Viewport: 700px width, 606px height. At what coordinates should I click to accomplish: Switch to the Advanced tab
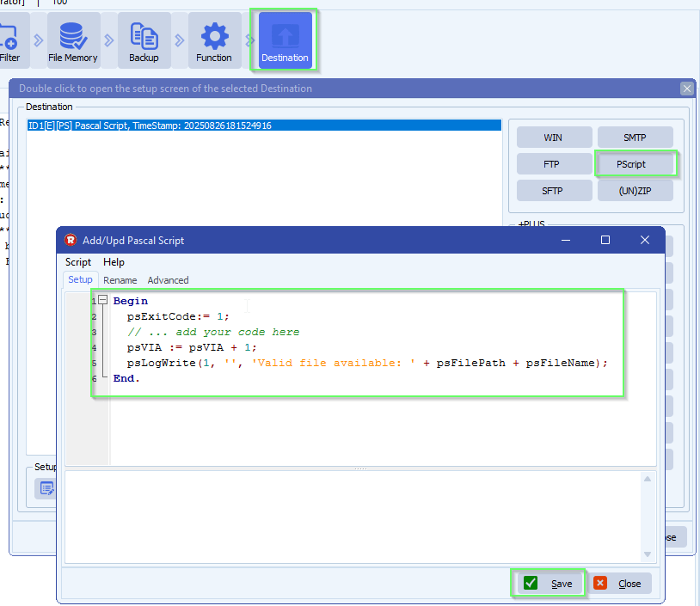(x=168, y=280)
